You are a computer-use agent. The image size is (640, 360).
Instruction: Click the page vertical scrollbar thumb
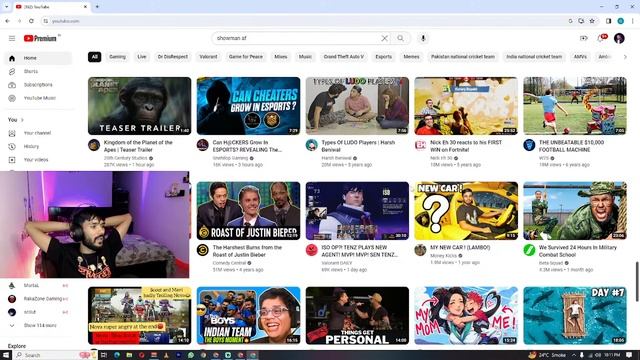[x=636, y=282]
